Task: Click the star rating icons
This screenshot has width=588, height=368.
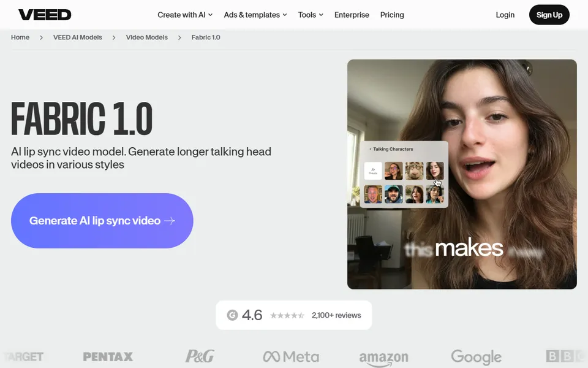Action: [287, 315]
